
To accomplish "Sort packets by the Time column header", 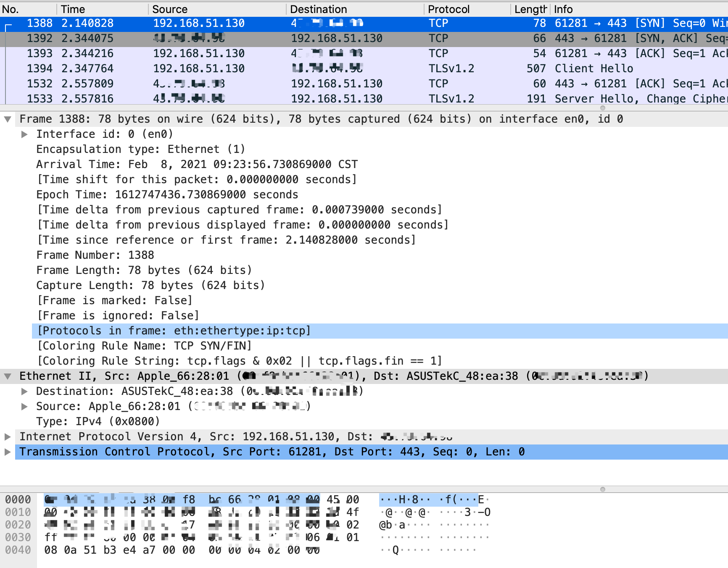I will [103, 9].
